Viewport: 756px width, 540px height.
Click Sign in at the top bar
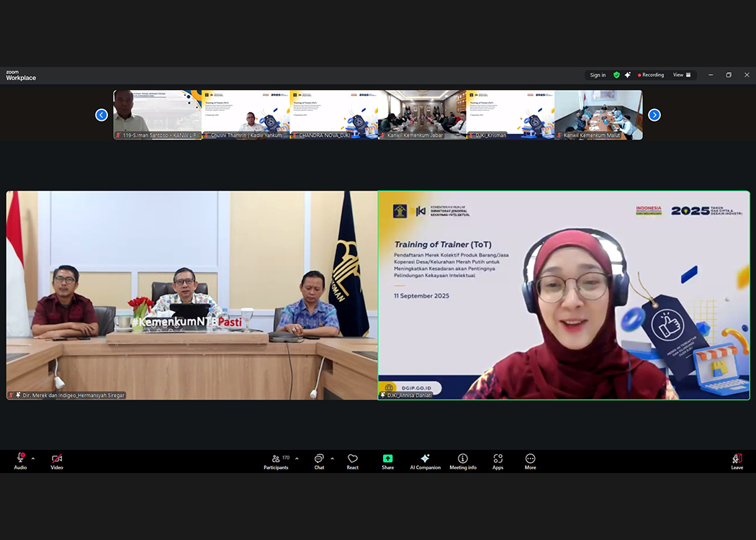coord(598,75)
